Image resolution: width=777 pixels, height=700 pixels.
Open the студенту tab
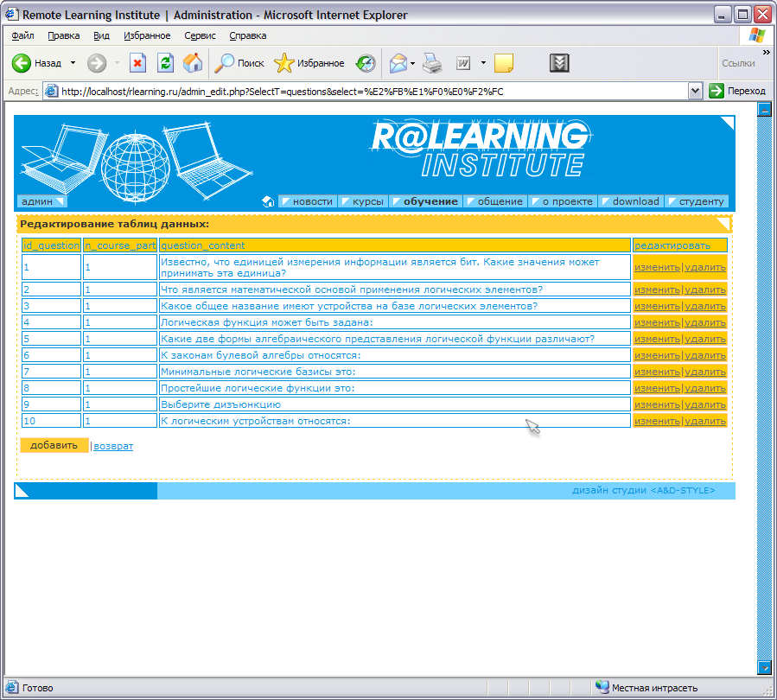(x=697, y=201)
